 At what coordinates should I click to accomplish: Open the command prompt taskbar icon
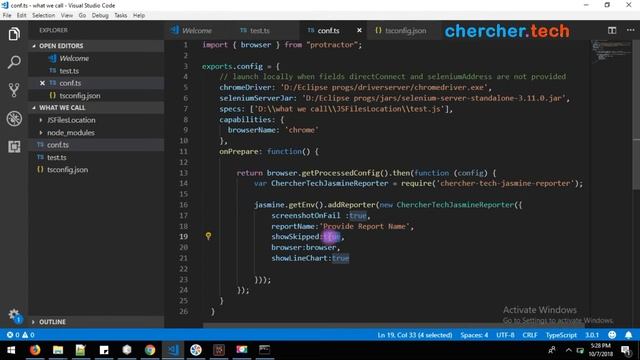point(264,350)
